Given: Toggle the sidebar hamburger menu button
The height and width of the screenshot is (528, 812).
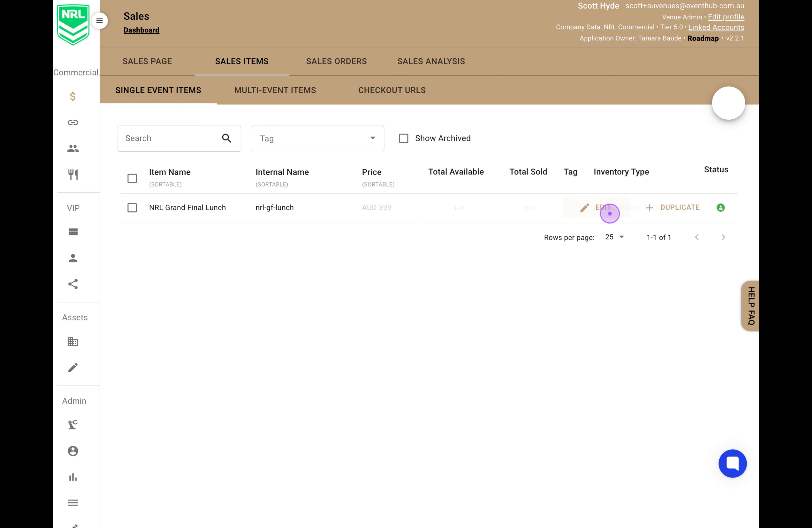Looking at the screenshot, I should [x=99, y=21].
